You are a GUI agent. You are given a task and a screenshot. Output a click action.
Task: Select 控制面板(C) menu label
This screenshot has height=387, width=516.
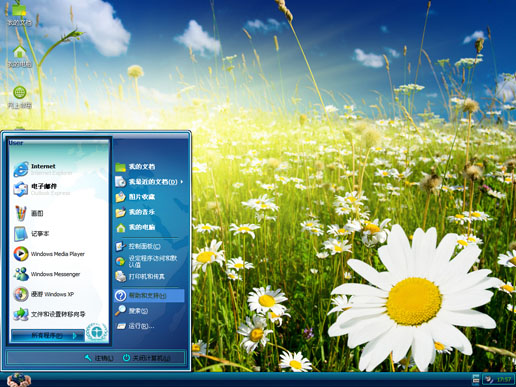coord(145,246)
